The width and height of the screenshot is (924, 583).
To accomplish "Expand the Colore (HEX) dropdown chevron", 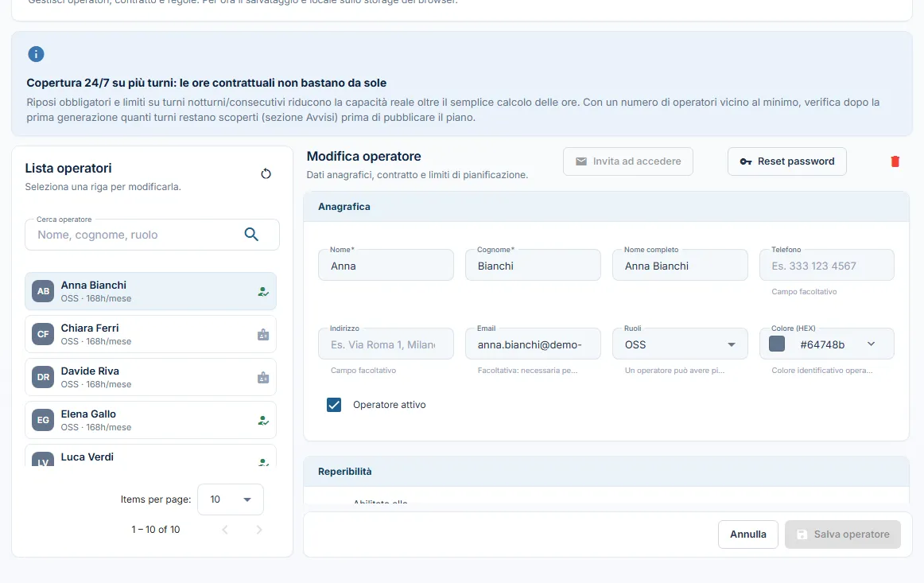I will (x=871, y=344).
